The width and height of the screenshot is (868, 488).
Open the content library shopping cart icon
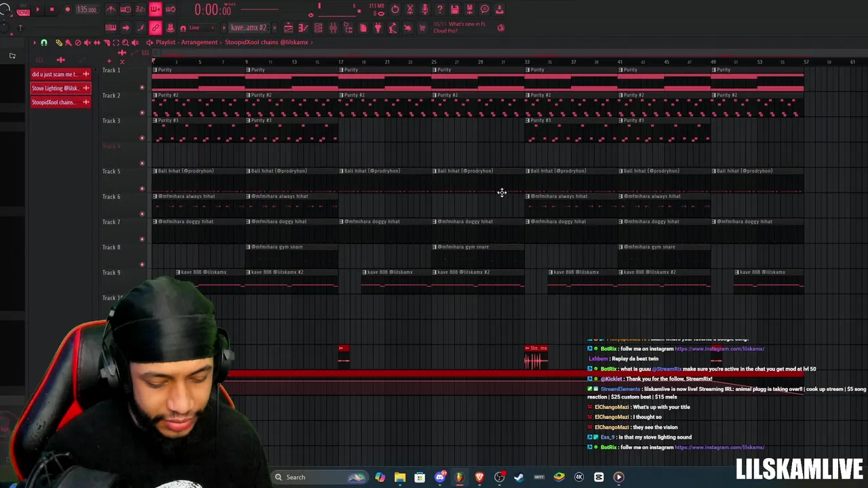[422, 28]
